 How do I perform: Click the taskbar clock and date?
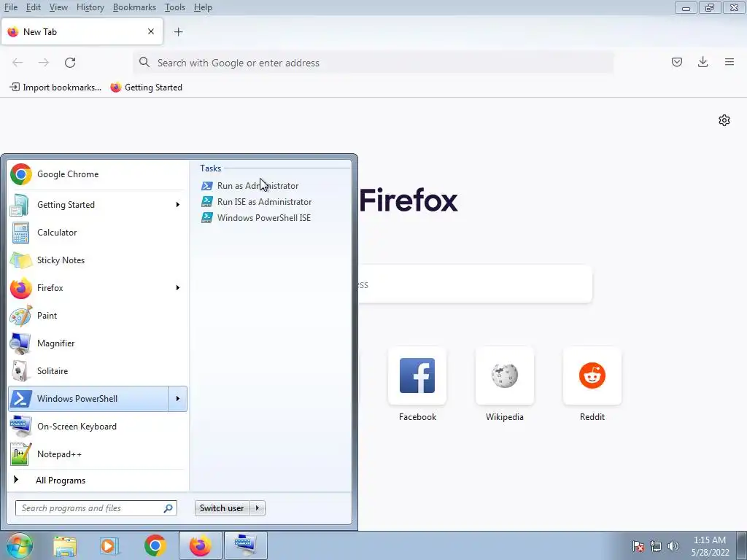coord(710,546)
